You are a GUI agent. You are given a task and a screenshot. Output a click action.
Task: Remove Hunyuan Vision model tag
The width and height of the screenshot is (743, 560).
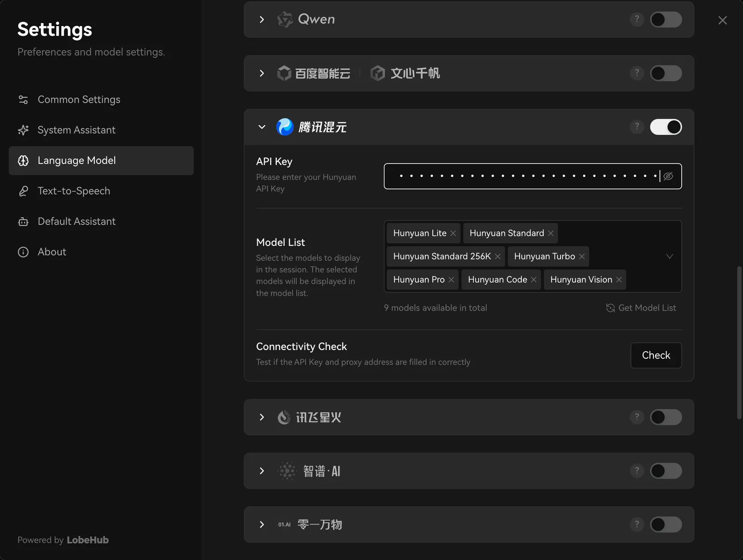pos(619,280)
